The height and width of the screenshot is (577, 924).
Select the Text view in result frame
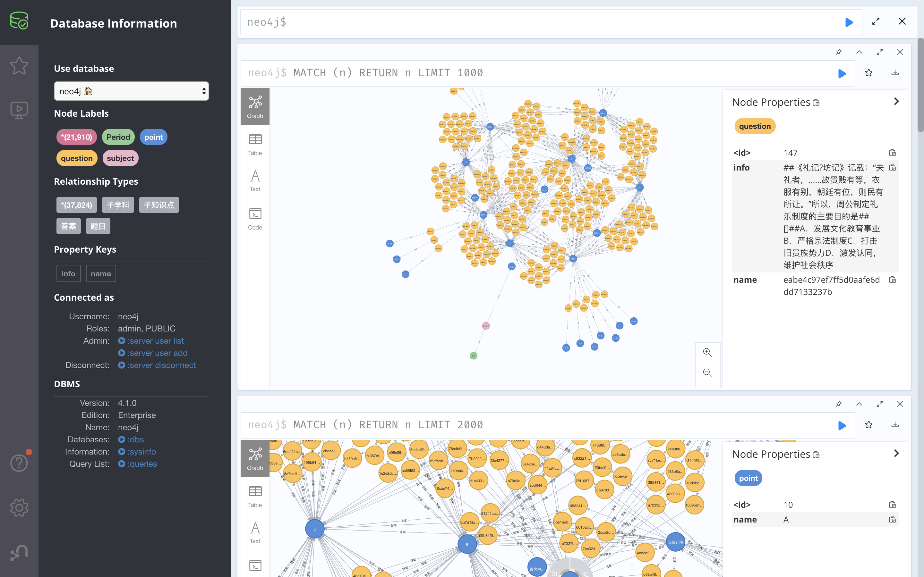[x=255, y=180]
